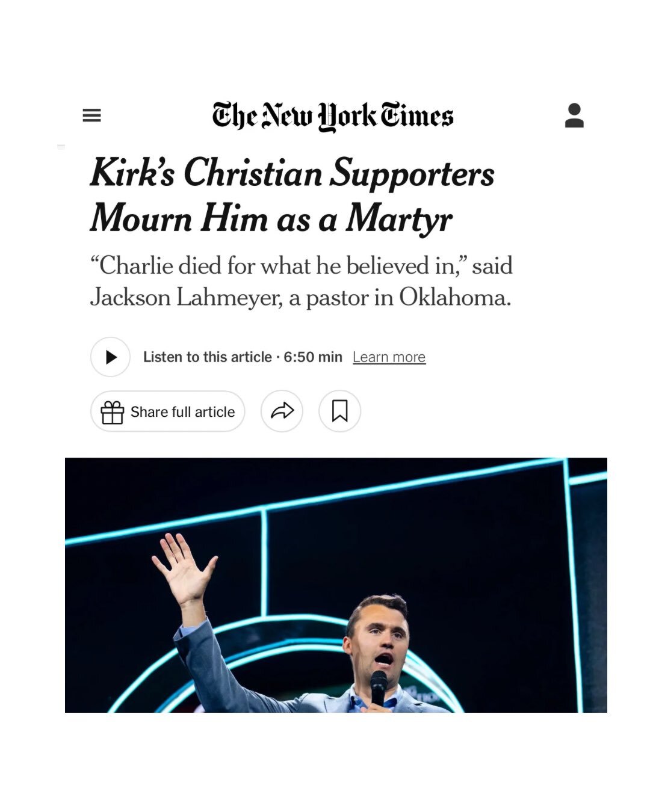Open the hamburger sections menu
This screenshot has width=650, height=812.
91,115
